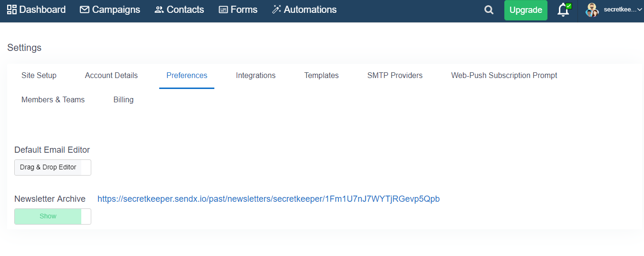
Task: Open the newsletter archive URL link
Action: click(x=269, y=199)
